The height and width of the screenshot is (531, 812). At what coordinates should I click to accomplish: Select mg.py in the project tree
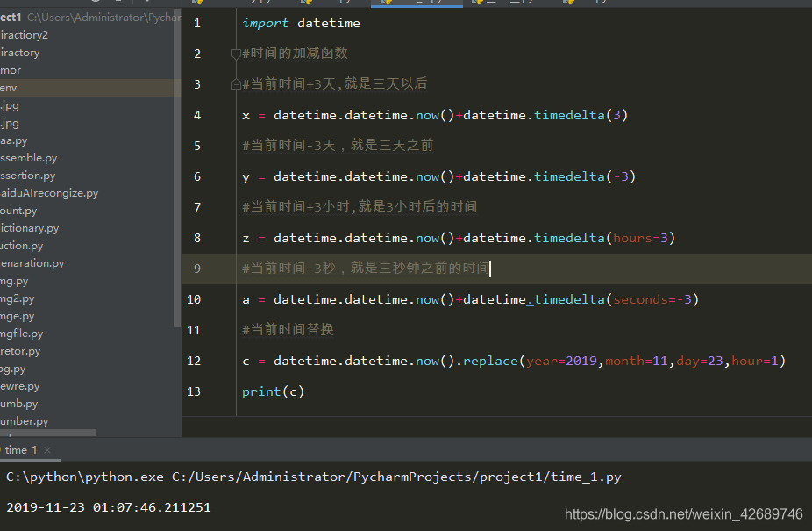[14, 281]
